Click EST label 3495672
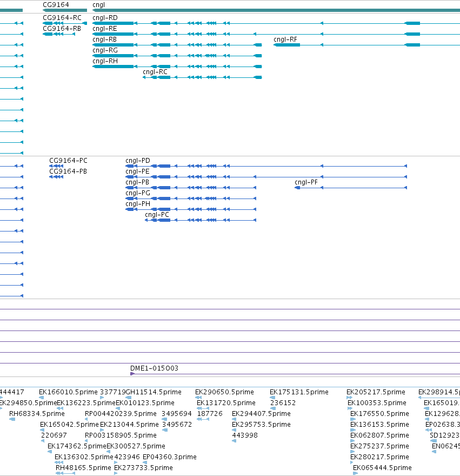This screenshot has width=460, height=476. pos(177,425)
